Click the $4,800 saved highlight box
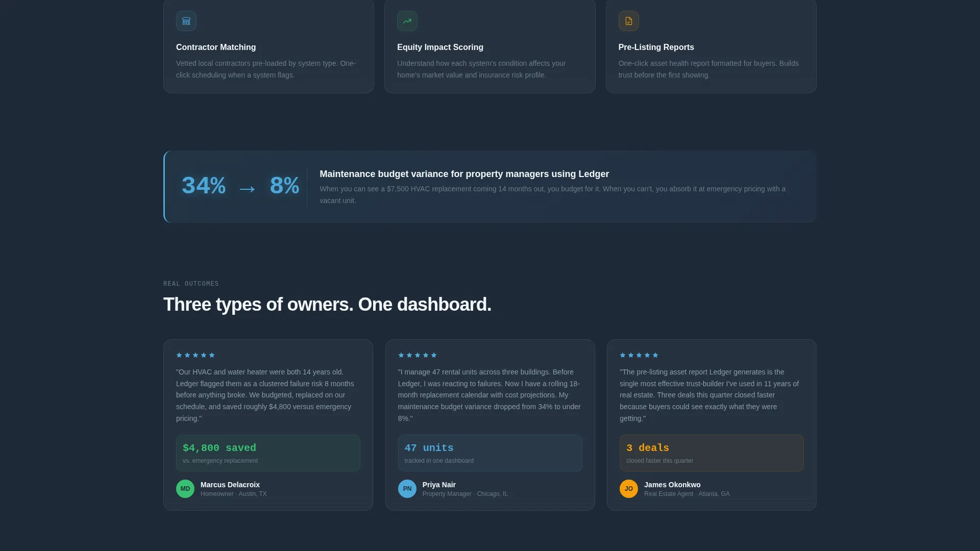 click(268, 453)
